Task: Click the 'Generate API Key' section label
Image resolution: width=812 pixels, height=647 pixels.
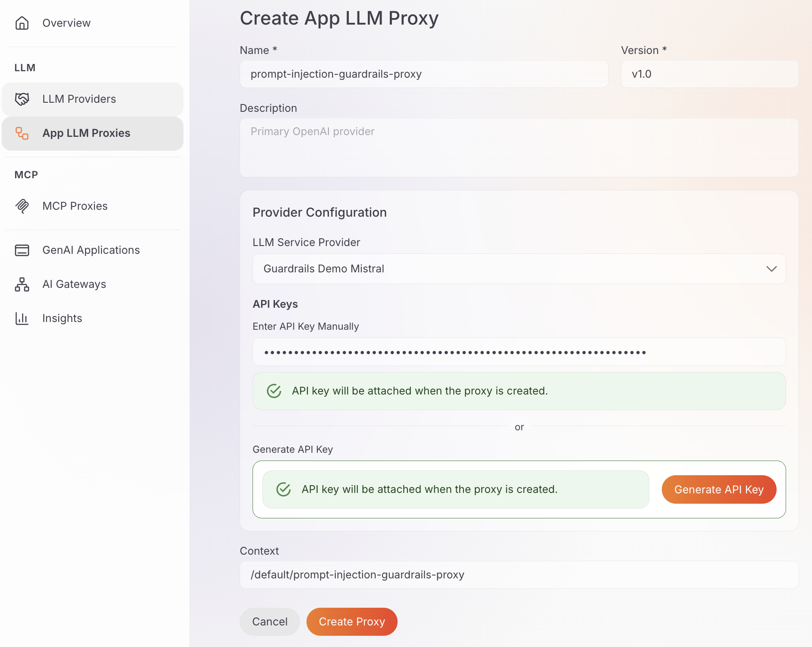Action: pos(293,449)
